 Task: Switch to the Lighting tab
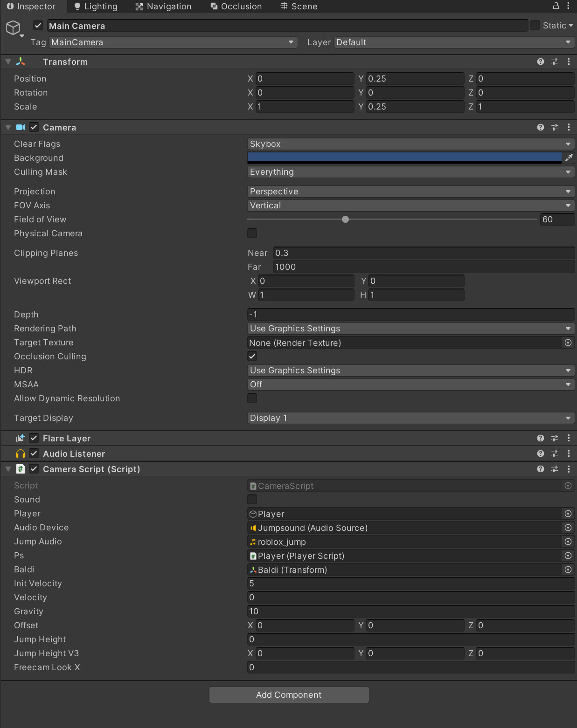point(96,6)
